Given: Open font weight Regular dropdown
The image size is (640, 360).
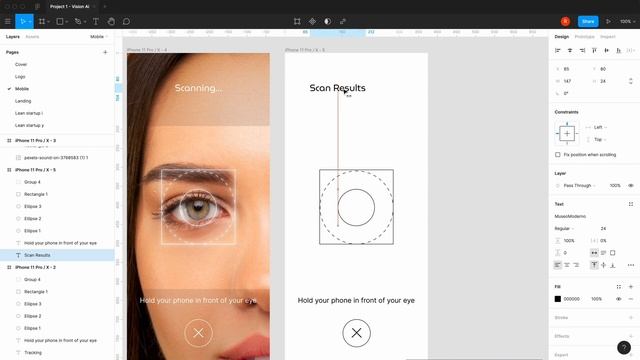Looking at the screenshot, I should [564, 228].
